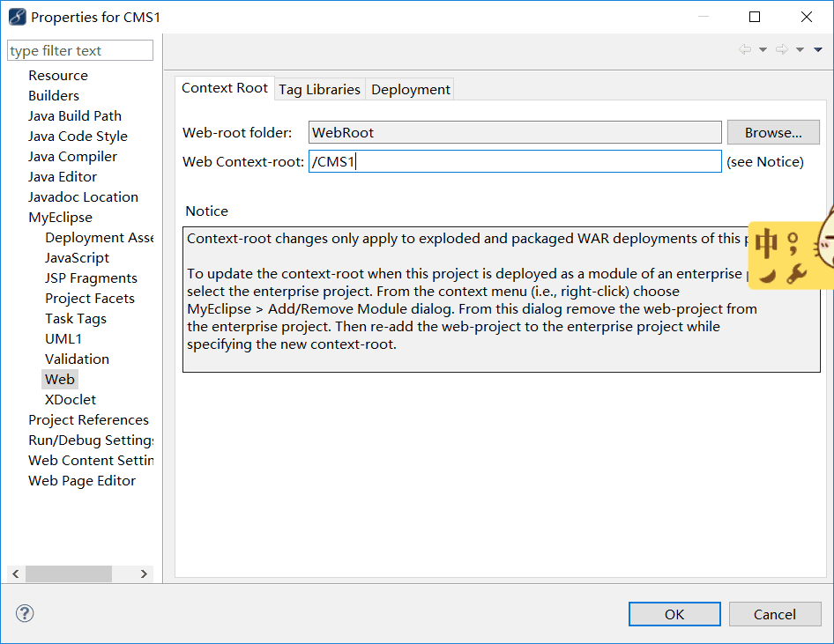The height and width of the screenshot is (644, 834).
Task: Click the Web Context-root input field
Action: pos(515,161)
